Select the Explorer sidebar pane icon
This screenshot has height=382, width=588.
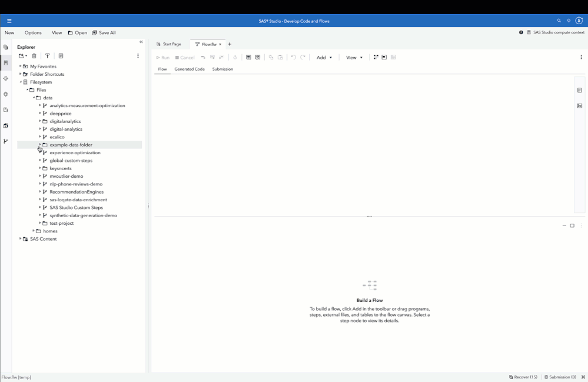(6, 63)
